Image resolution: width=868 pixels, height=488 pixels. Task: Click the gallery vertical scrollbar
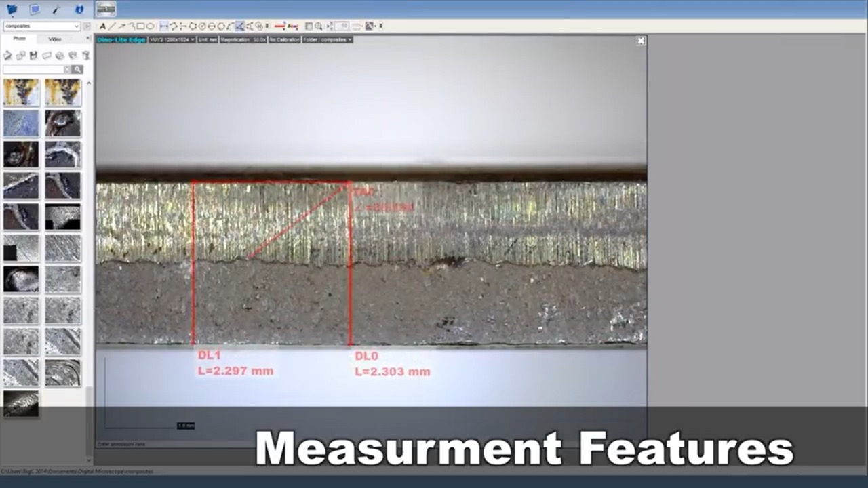coord(88,271)
